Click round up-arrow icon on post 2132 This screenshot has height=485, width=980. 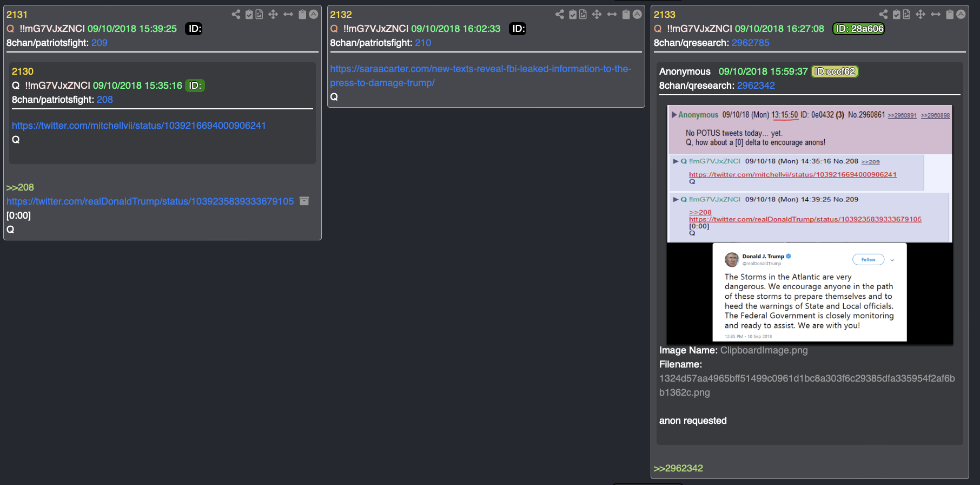click(x=637, y=15)
